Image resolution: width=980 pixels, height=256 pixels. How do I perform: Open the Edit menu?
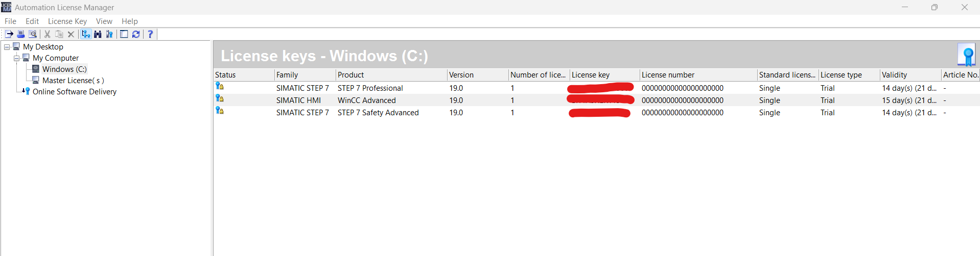(32, 21)
